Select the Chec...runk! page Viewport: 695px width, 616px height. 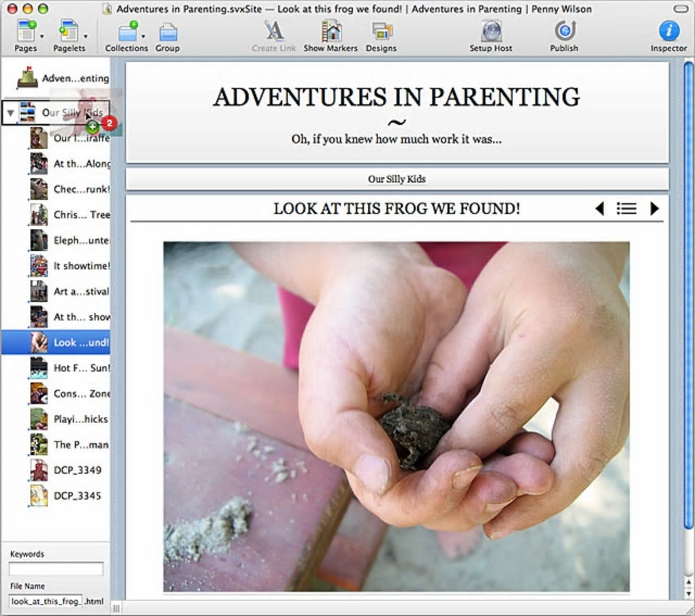click(x=70, y=189)
